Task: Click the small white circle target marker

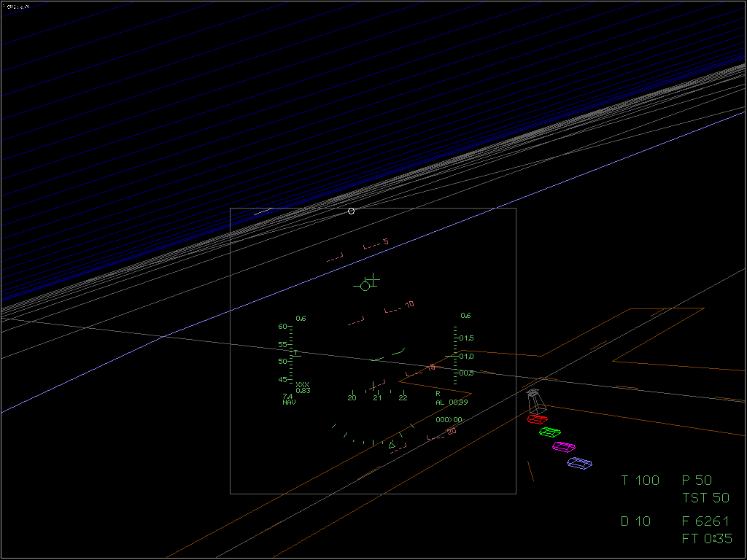Action: (351, 211)
